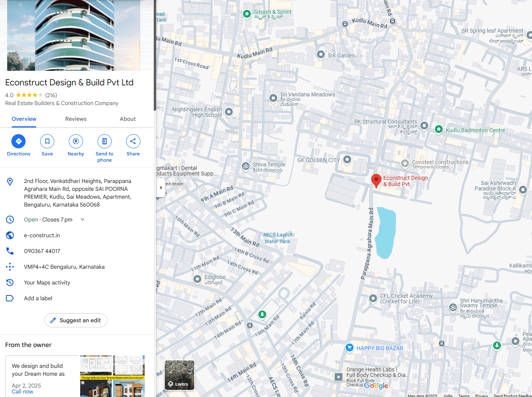Screen dimensions: 532x397
Task: Click the Sri Vandana Meadows marker
Action: [x=273, y=98]
